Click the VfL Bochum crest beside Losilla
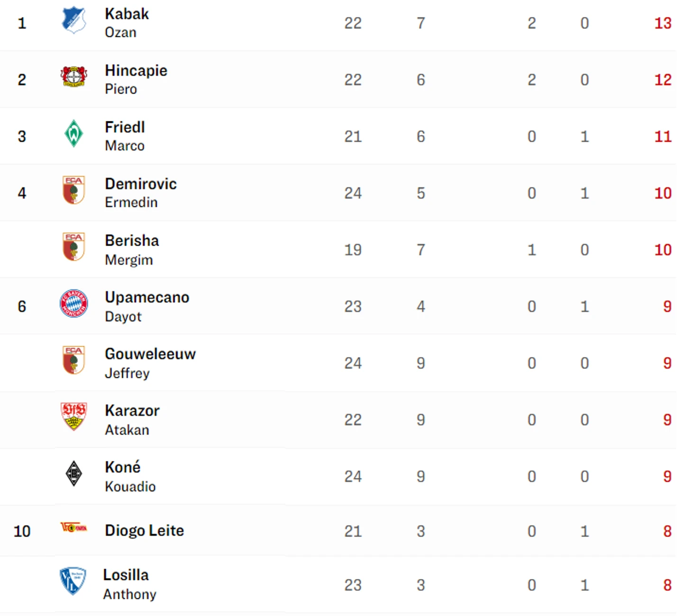The image size is (692, 616). 73,580
